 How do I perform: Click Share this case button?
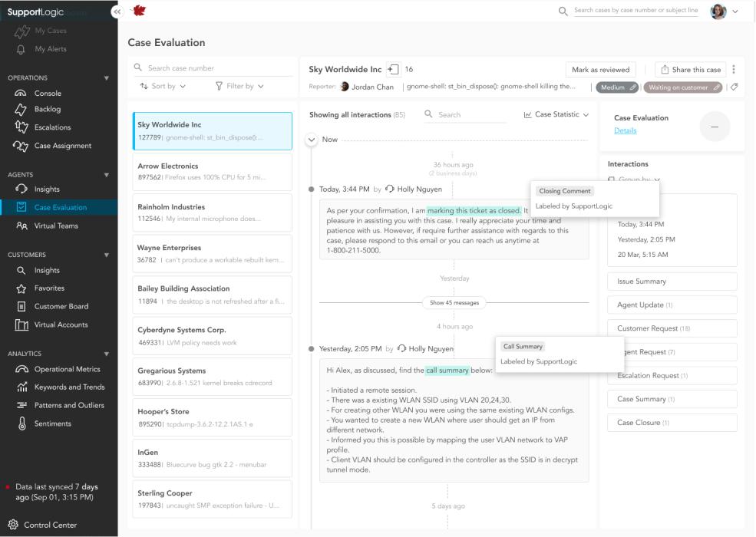click(x=691, y=69)
